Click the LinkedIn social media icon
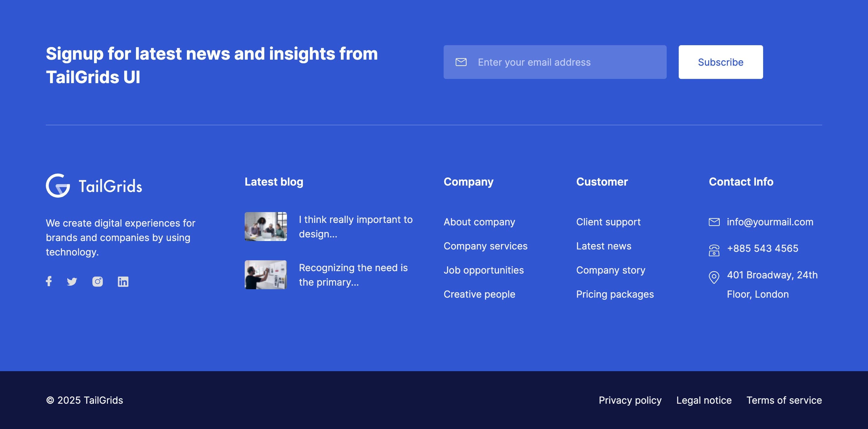868x429 pixels. pyautogui.click(x=122, y=281)
